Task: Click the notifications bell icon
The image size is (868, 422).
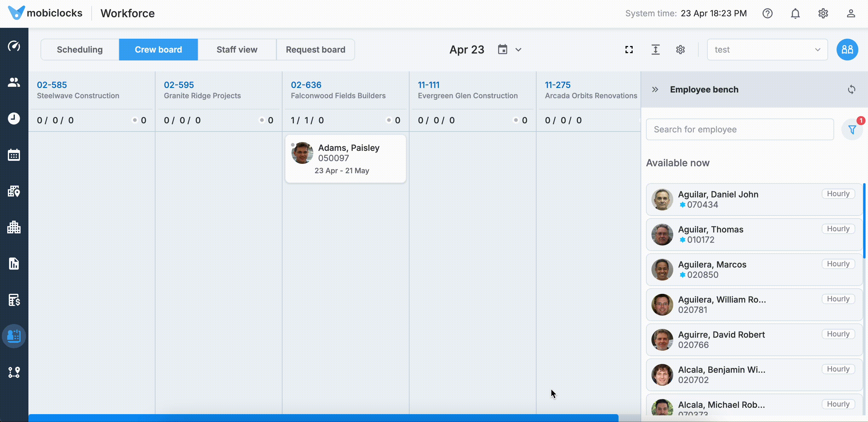Action: tap(795, 14)
